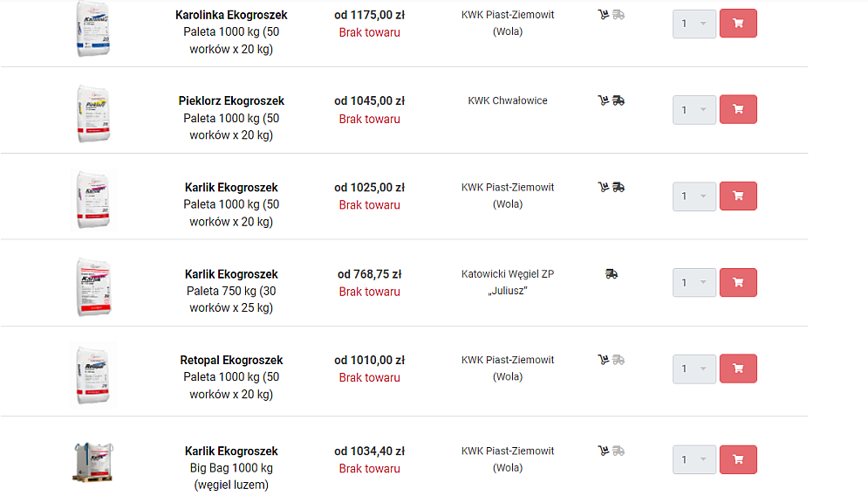Open quantity dropdown for Karlik 750 kg pallet

click(694, 283)
